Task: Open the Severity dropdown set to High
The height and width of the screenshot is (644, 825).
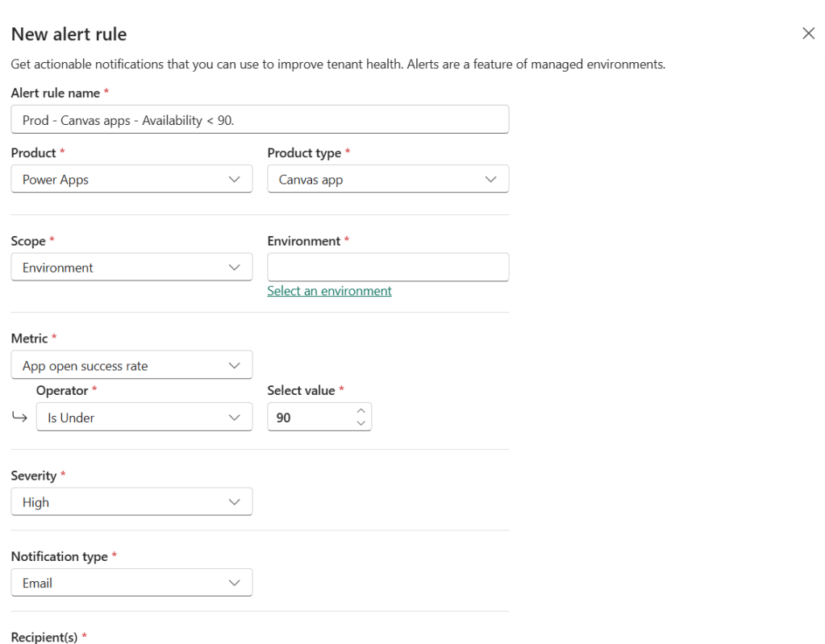Action: (131, 501)
